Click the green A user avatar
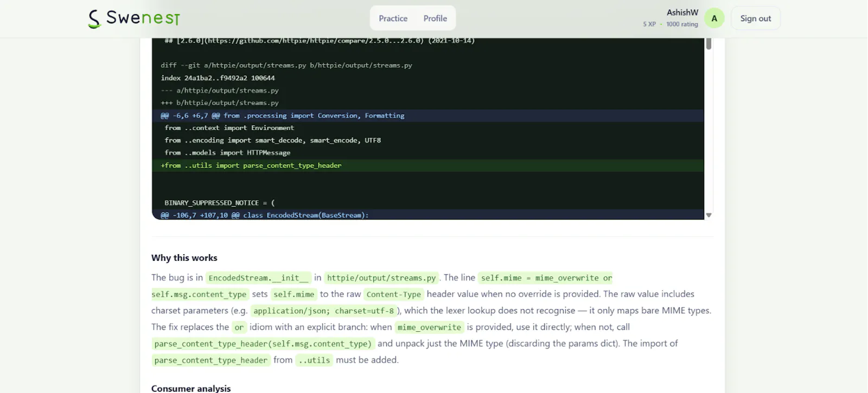Screen dimensions: 868x393 (x=714, y=18)
